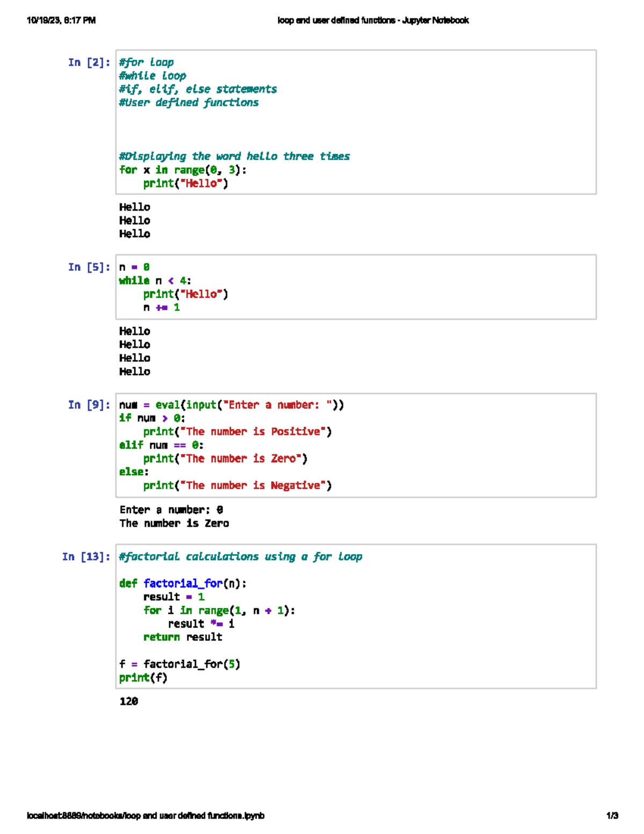Click the 'elif num == 0:' line
The width and height of the screenshot is (644, 834).
pos(162,445)
